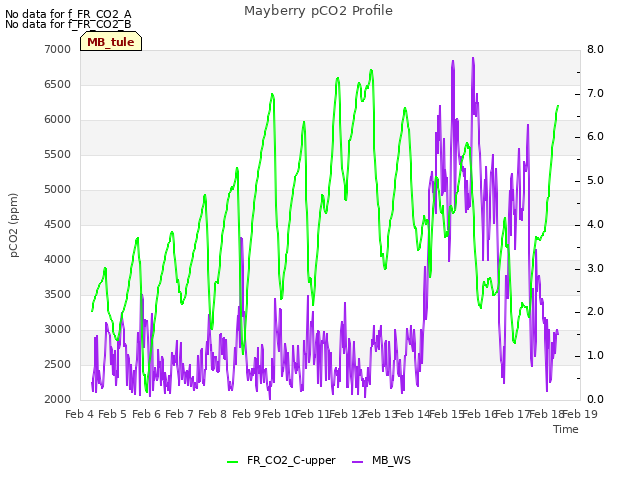Screen dimensions: 640x480
Task: Click the 3500 left-axis tick label
Action: (x=58, y=295)
